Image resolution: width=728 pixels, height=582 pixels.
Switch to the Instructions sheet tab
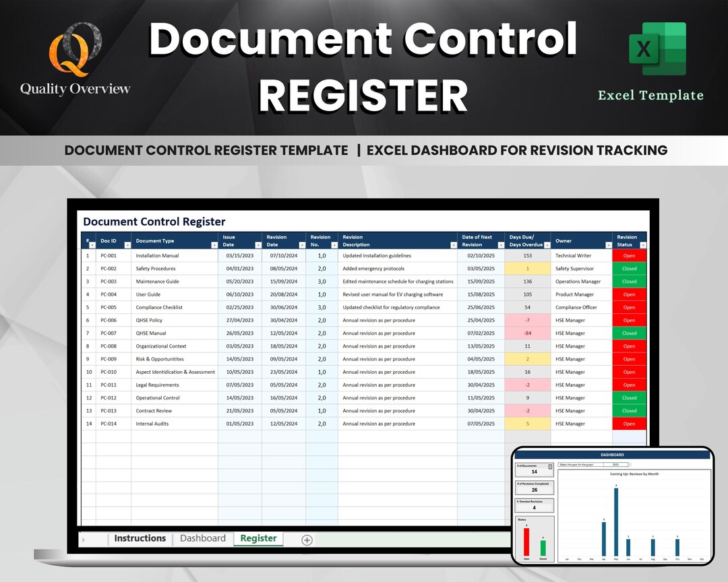[x=140, y=538]
